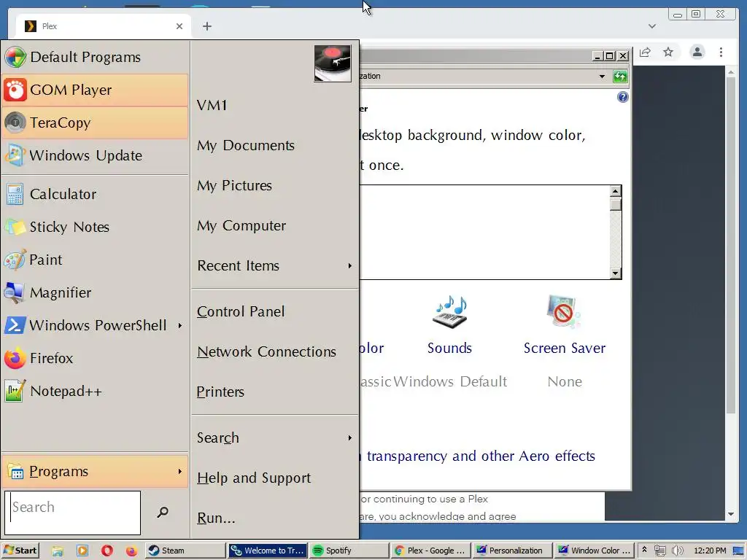This screenshot has width=747, height=560.
Task: Show hidden system tray icons
Action: (x=645, y=551)
